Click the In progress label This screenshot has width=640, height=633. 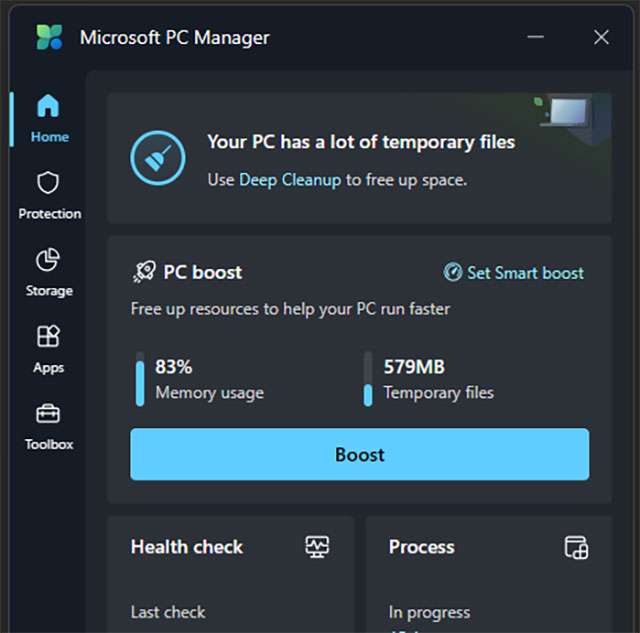coord(429,613)
